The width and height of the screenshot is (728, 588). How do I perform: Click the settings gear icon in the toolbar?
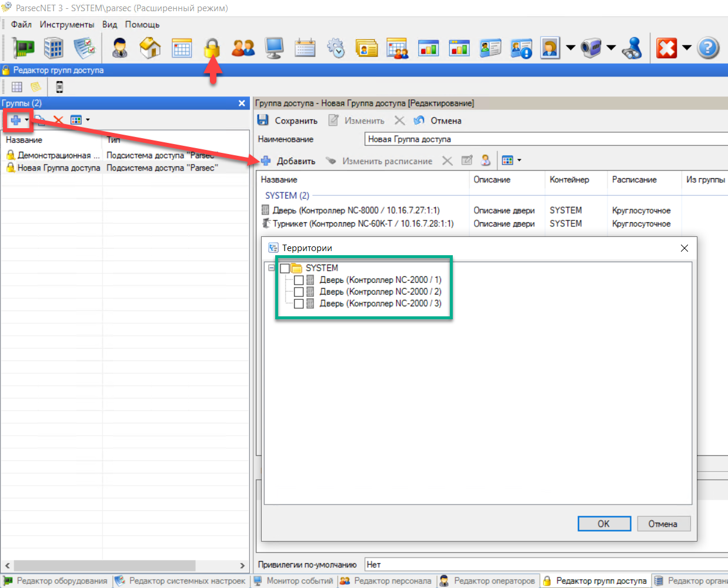(336, 48)
